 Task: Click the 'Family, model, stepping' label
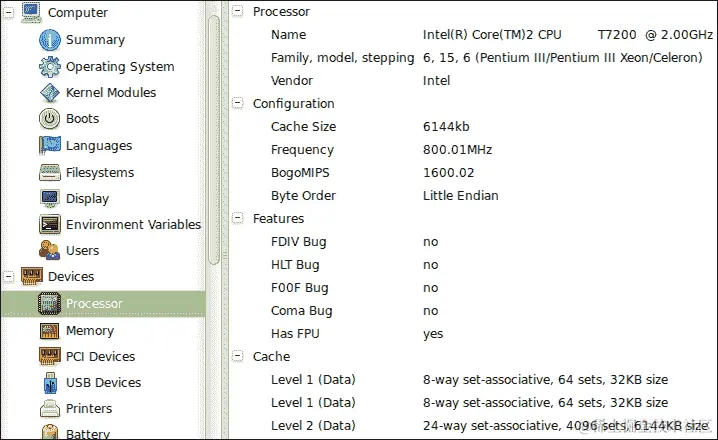click(x=343, y=58)
